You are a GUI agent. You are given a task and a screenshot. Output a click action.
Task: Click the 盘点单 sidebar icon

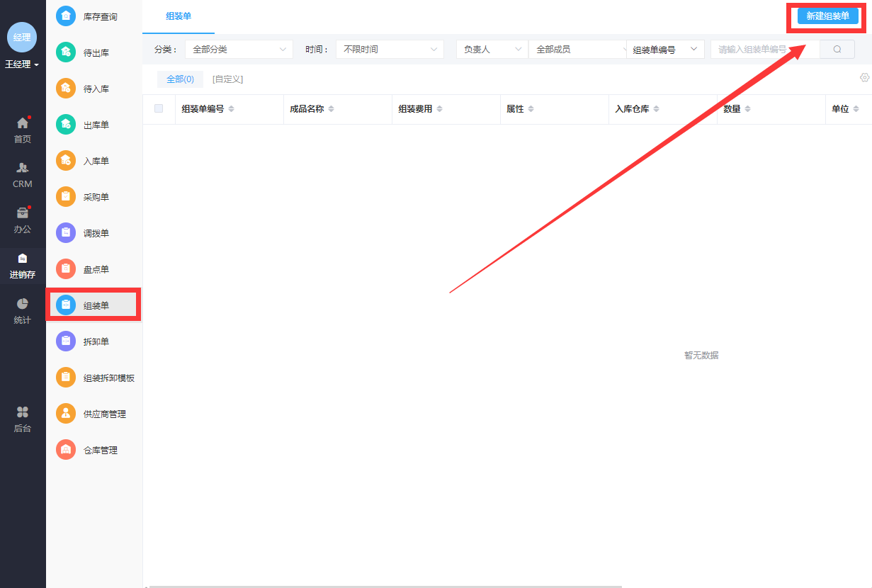coord(66,269)
